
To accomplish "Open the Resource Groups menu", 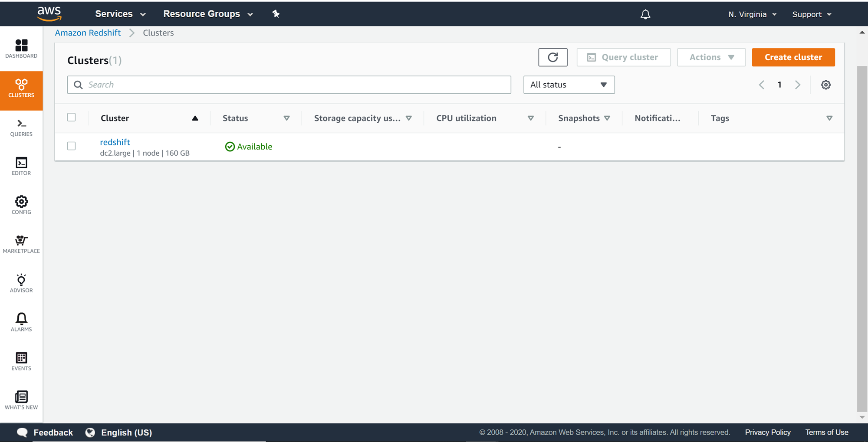I will point(208,14).
